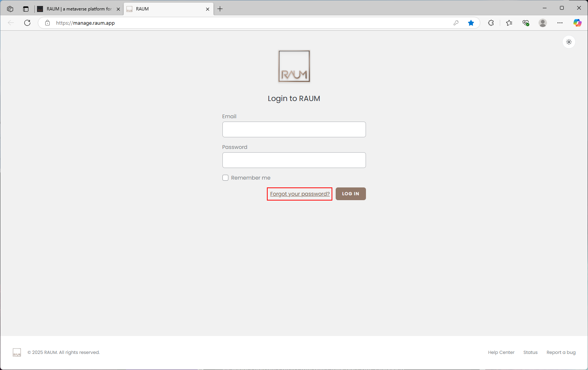Open Browser essentials heart icon
This screenshot has height=370, width=588.
526,23
